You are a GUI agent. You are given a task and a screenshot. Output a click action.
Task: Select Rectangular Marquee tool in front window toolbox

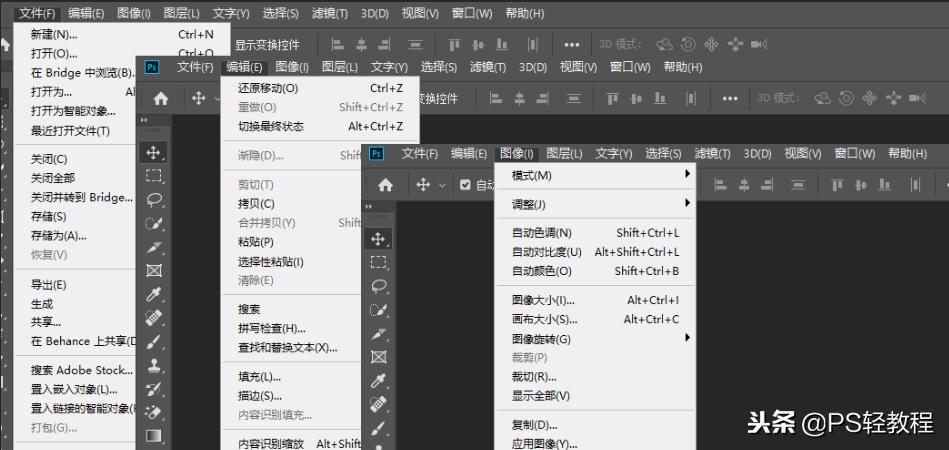coord(379,262)
